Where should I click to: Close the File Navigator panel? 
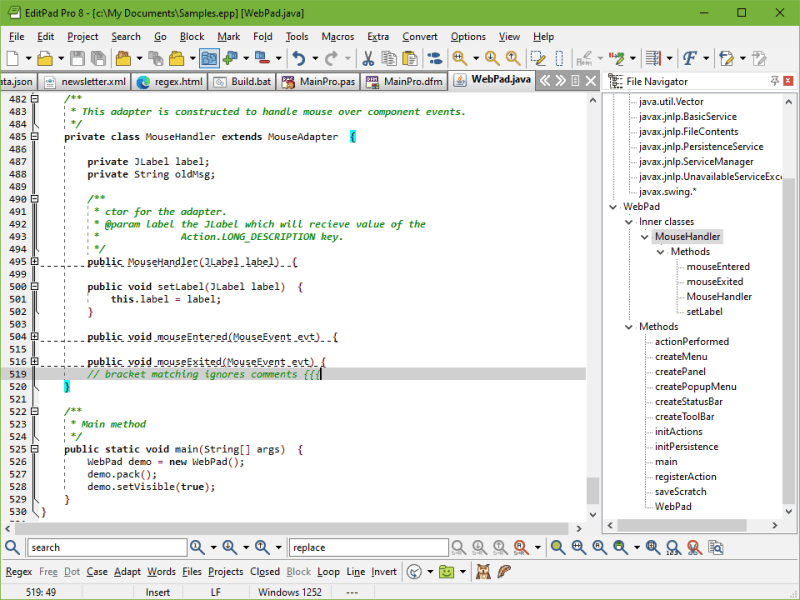pos(788,81)
